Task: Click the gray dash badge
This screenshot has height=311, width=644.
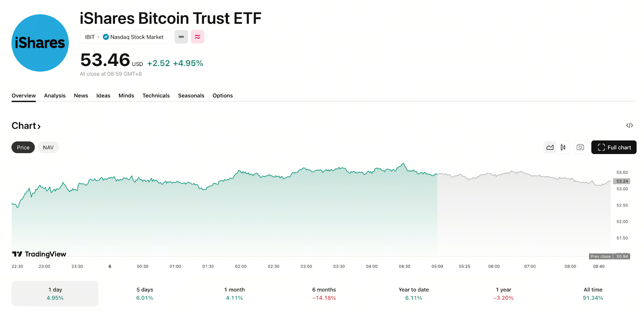Action: pyautogui.click(x=181, y=37)
